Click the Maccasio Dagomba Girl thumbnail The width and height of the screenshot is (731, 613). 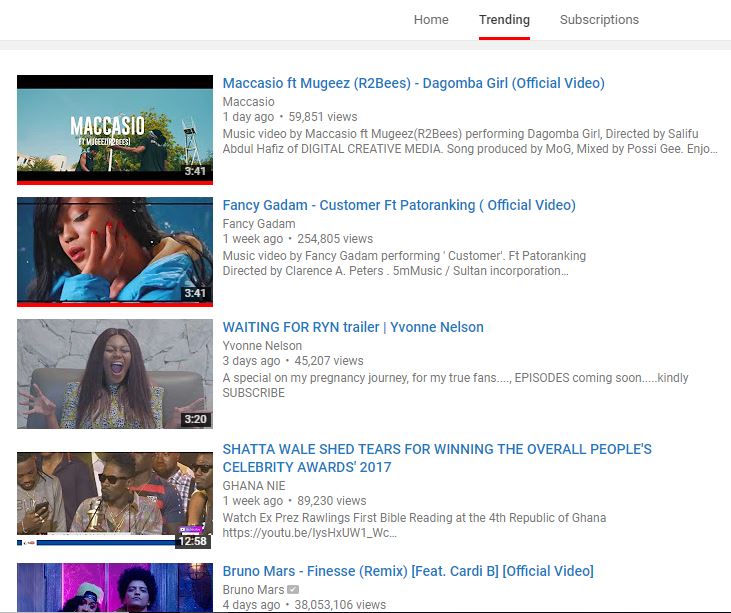115,130
